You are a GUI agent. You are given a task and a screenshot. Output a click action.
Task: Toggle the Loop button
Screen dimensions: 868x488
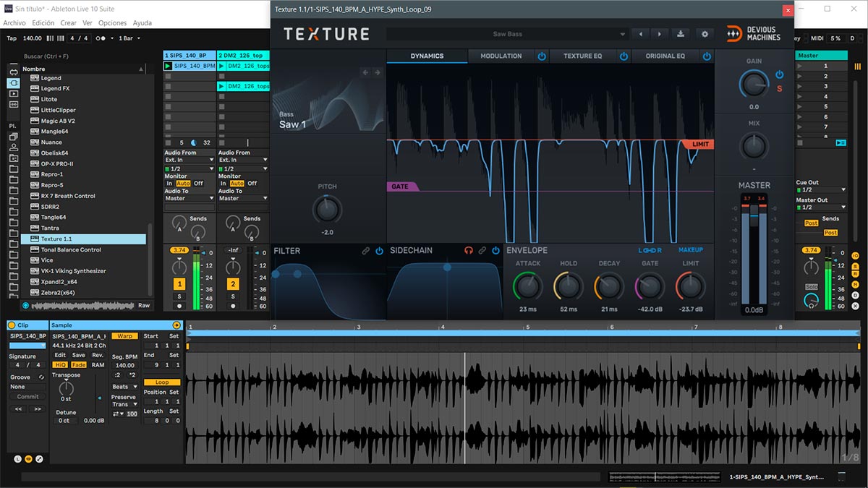[x=162, y=382]
